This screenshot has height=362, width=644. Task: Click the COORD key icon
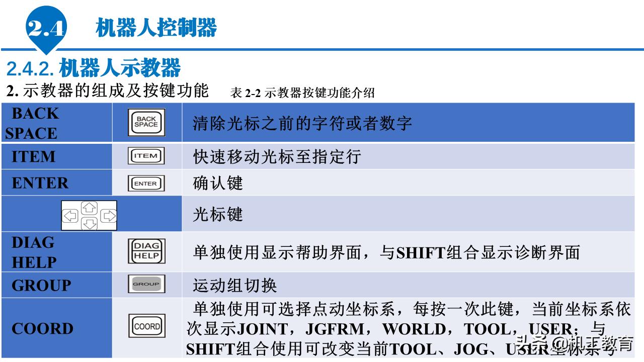pyautogui.click(x=148, y=326)
